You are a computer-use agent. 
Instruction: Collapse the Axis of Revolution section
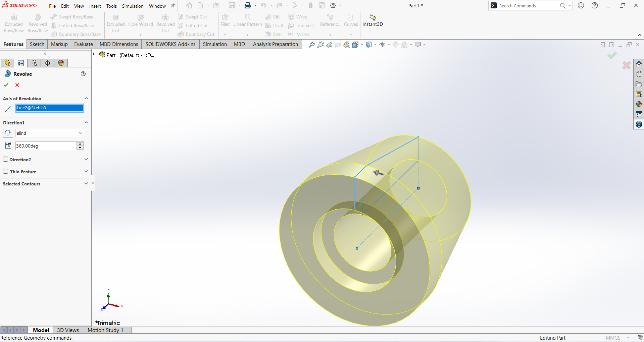[86, 98]
